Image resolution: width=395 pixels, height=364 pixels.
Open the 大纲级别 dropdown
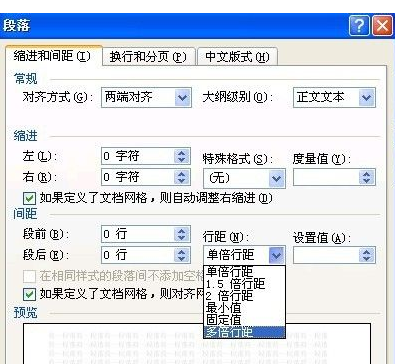coord(366,98)
